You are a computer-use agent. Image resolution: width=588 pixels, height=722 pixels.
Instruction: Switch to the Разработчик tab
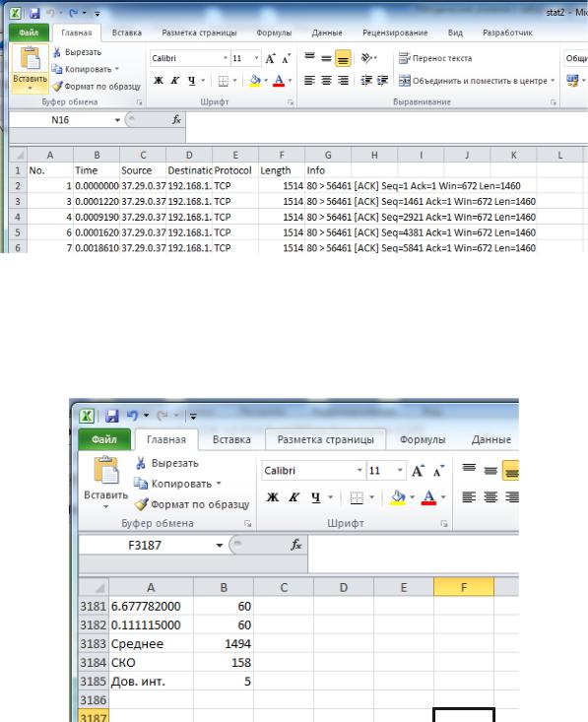[x=507, y=33]
